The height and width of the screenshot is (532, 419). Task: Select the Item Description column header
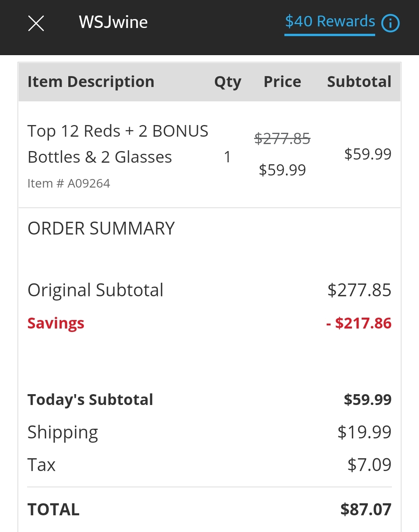tap(91, 82)
